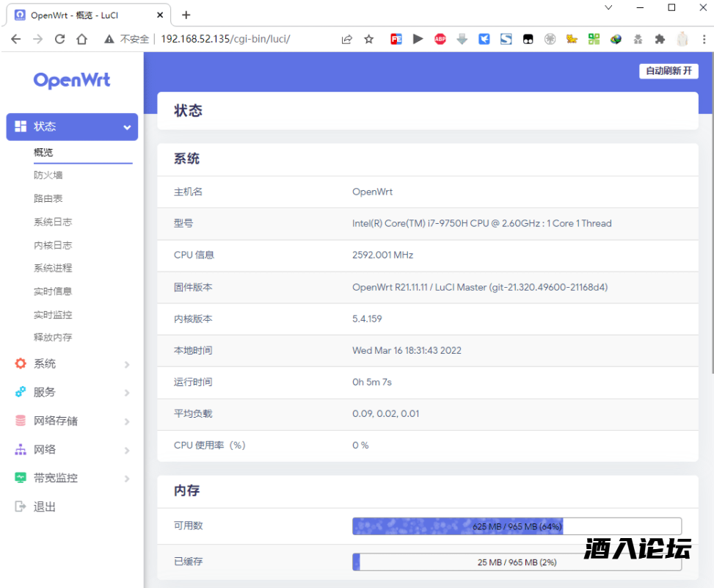Expand the 网络 menu arrow
Viewport: 714px width, 588px height.
pyautogui.click(x=127, y=451)
